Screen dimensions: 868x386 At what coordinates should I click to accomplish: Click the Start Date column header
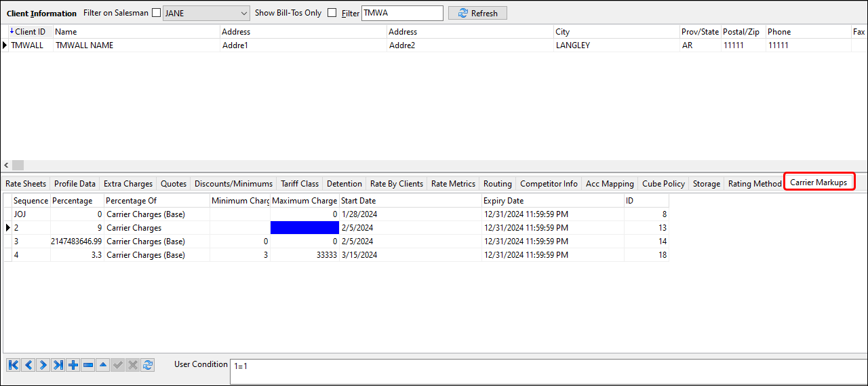tap(410, 201)
